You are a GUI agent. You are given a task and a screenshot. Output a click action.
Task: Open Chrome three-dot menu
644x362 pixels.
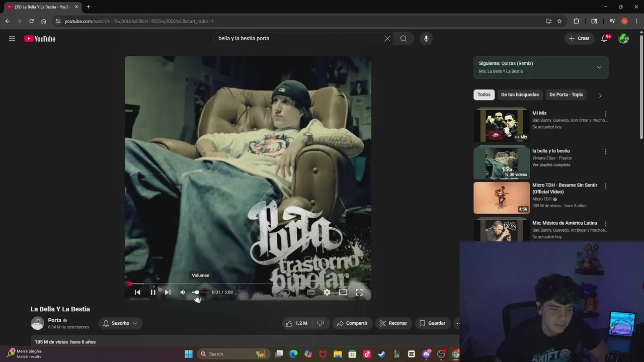637,21
